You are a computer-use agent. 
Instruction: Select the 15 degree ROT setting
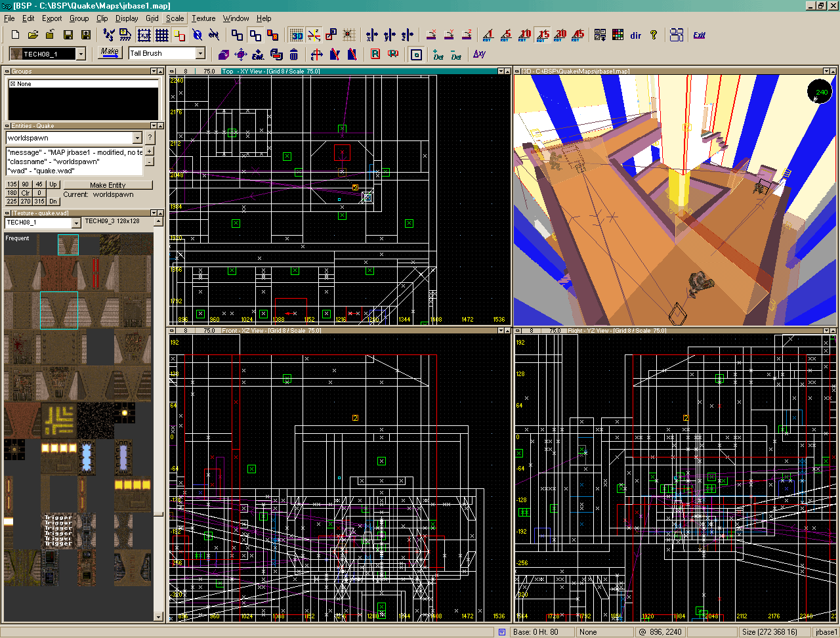543,35
